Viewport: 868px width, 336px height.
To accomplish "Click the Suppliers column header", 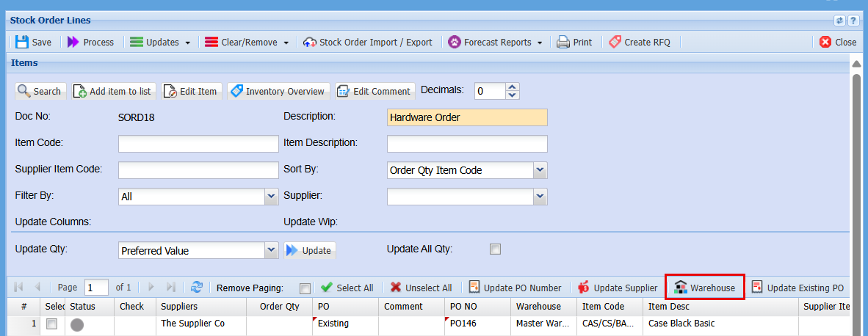I will pos(201,306).
